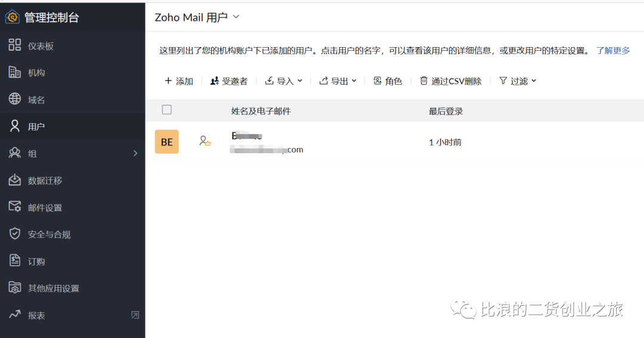Click the 导入 import icon

[269, 80]
